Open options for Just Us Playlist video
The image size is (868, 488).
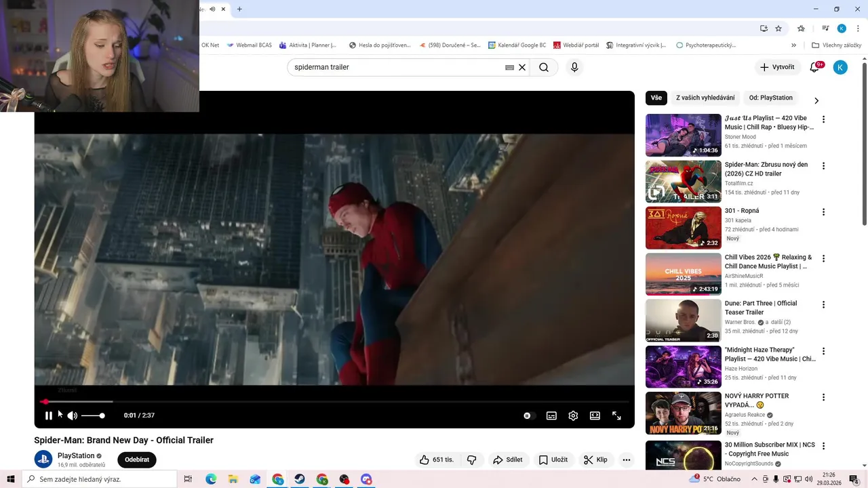click(x=823, y=119)
